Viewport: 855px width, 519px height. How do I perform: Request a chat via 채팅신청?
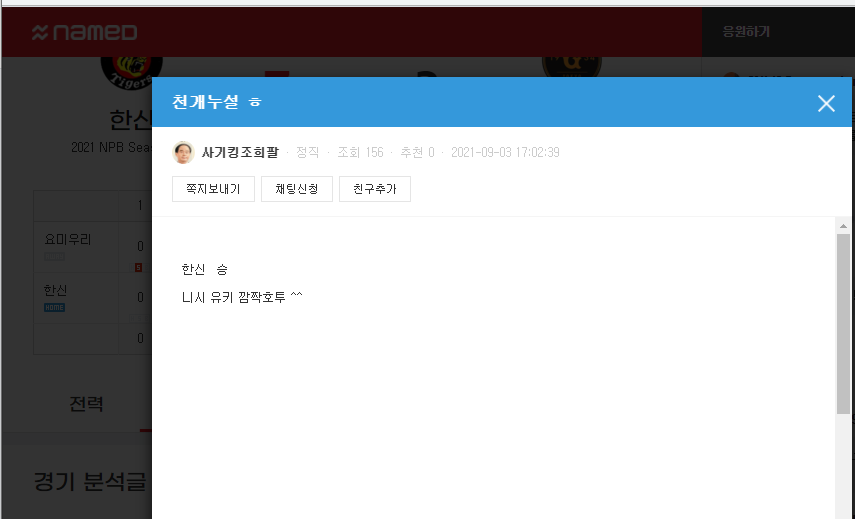297,189
